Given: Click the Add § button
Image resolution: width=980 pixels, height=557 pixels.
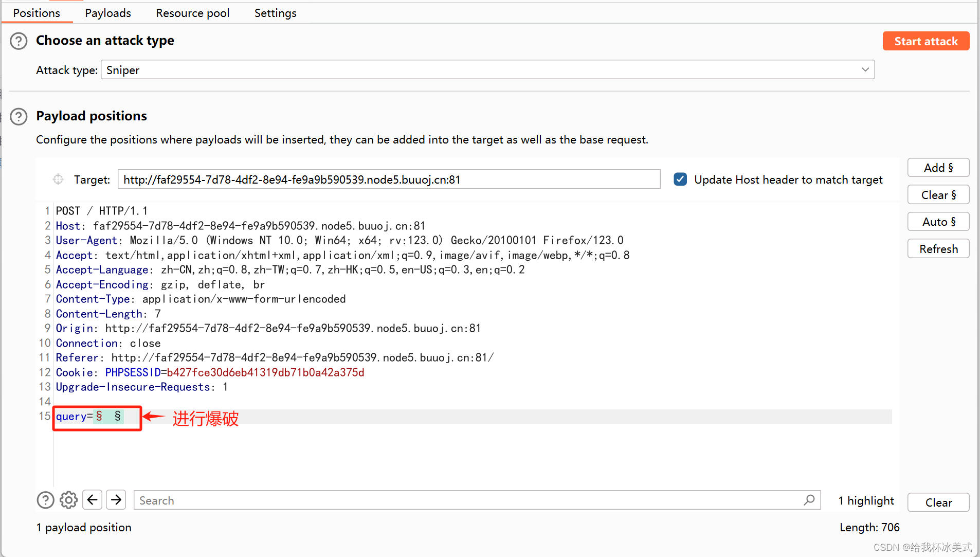Looking at the screenshot, I should point(938,168).
